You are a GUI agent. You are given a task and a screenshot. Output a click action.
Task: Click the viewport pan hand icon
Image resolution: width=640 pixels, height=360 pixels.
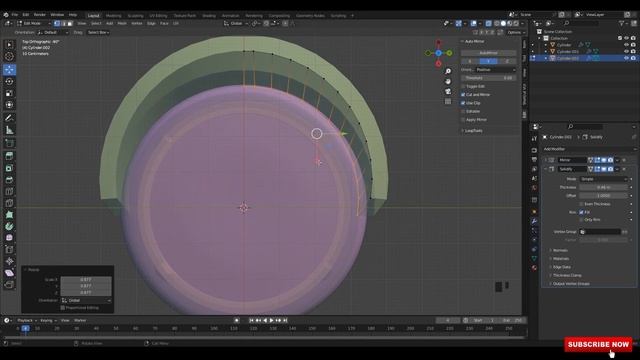(x=448, y=81)
